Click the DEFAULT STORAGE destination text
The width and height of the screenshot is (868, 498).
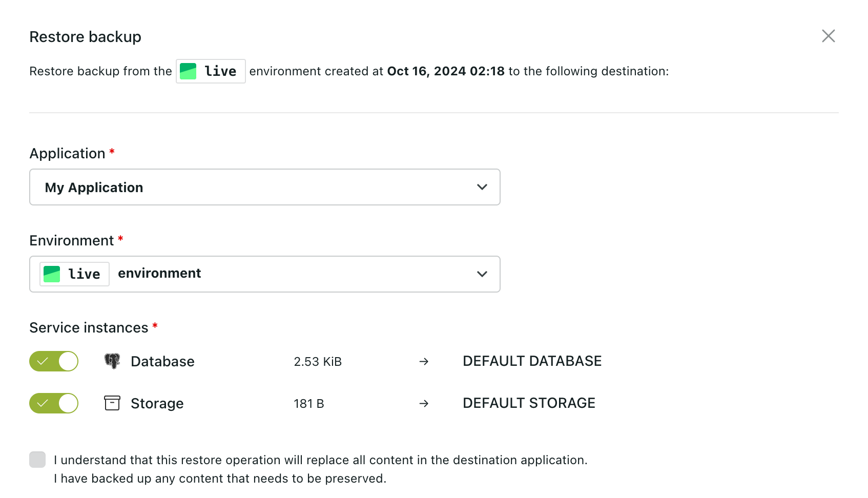529,403
